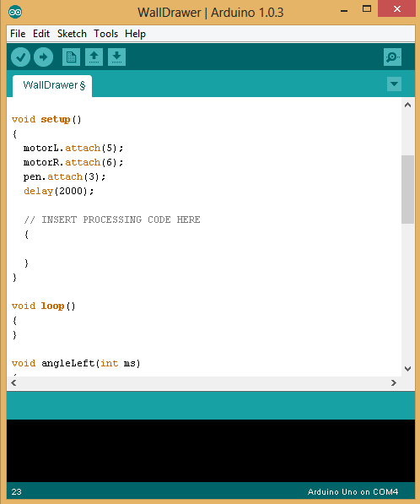Open the tab options dropdown arrow

tap(394, 84)
